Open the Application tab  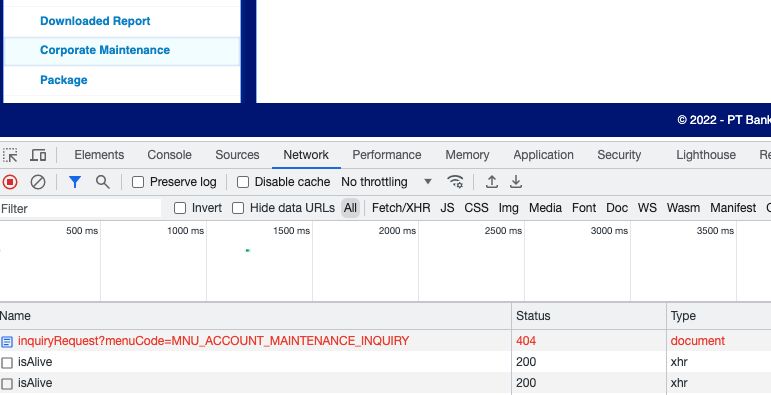pyautogui.click(x=543, y=155)
